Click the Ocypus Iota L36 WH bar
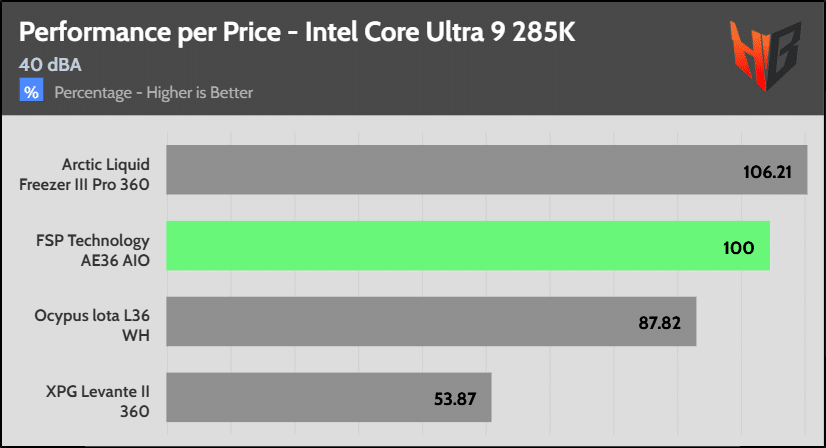This screenshot has height=448, width=826. (x=431, y=322)
